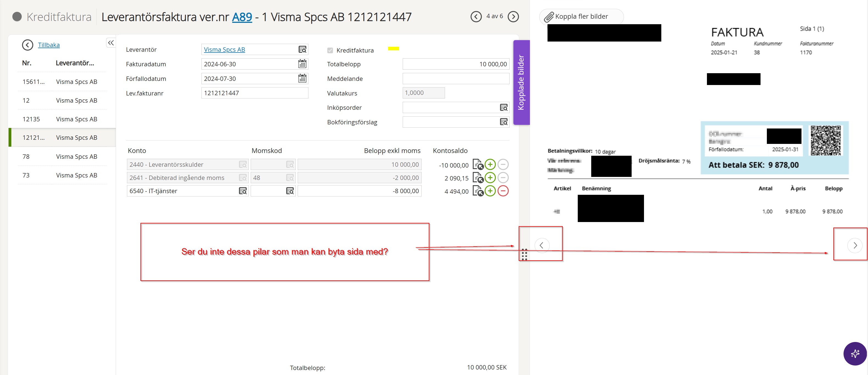Click Koppla fler bilder button

click(x=581, y=17)
